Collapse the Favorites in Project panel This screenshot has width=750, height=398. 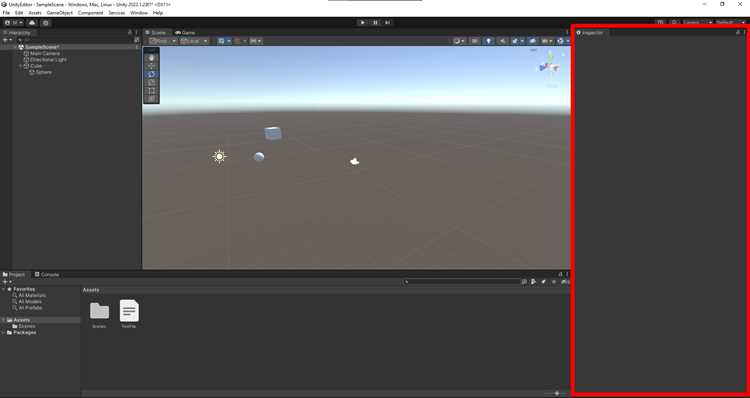(x=4, y=289)
